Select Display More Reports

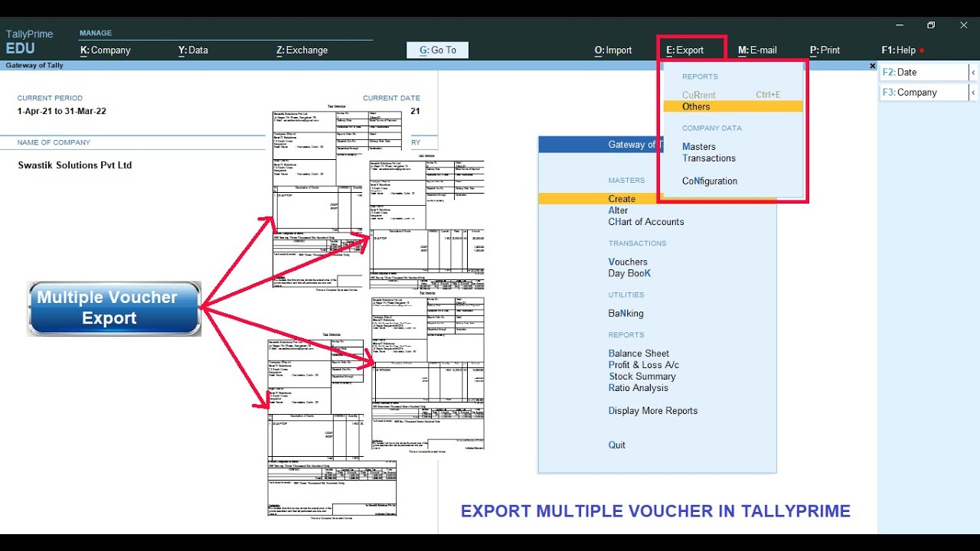point(653,411)
